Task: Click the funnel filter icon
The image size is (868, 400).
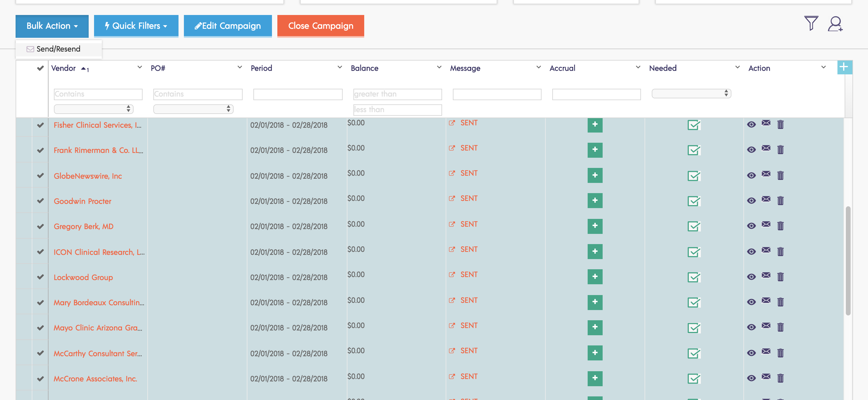Action: pyautogui.click(x=811, y=23)
